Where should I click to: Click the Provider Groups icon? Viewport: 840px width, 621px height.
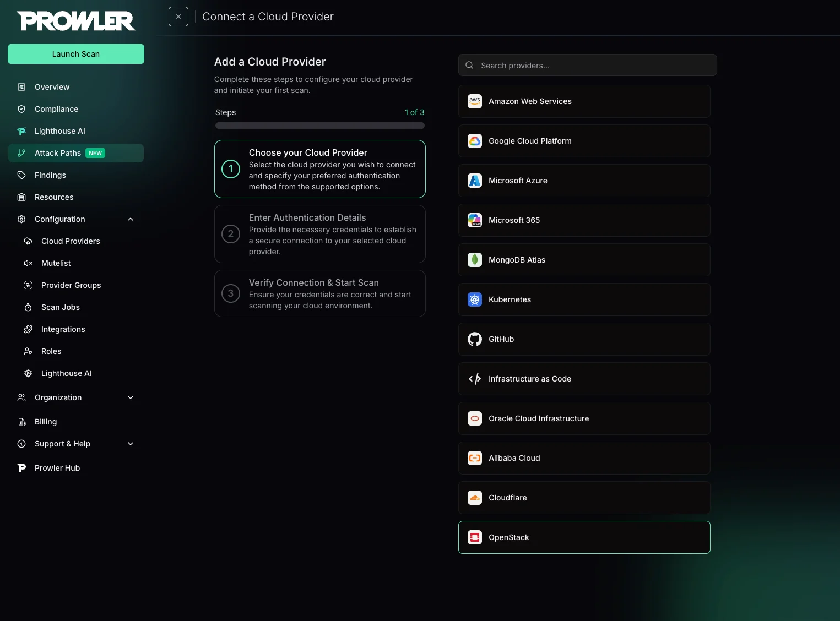coord(28,285)
